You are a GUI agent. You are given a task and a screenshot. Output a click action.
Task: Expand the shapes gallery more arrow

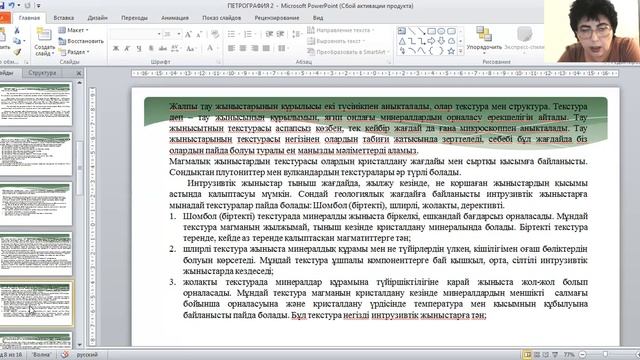461,51
